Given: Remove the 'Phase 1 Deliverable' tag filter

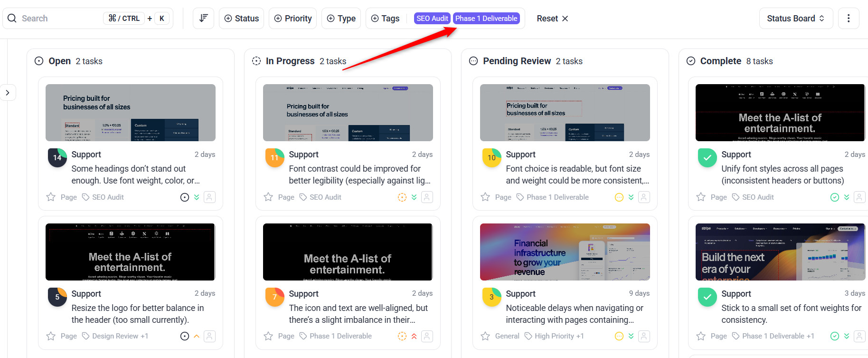Looking at the screenshot, I should click(486, 19).
